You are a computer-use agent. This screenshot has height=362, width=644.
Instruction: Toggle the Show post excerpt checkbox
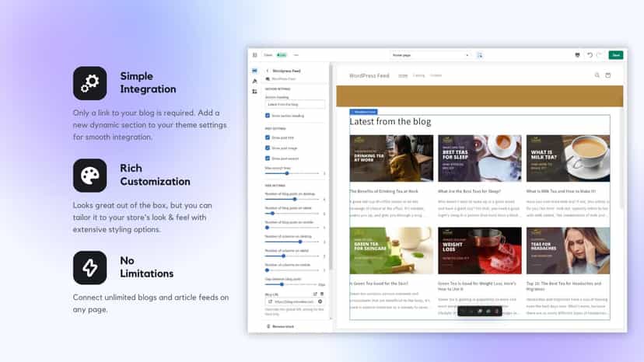(x=268, y=158)
